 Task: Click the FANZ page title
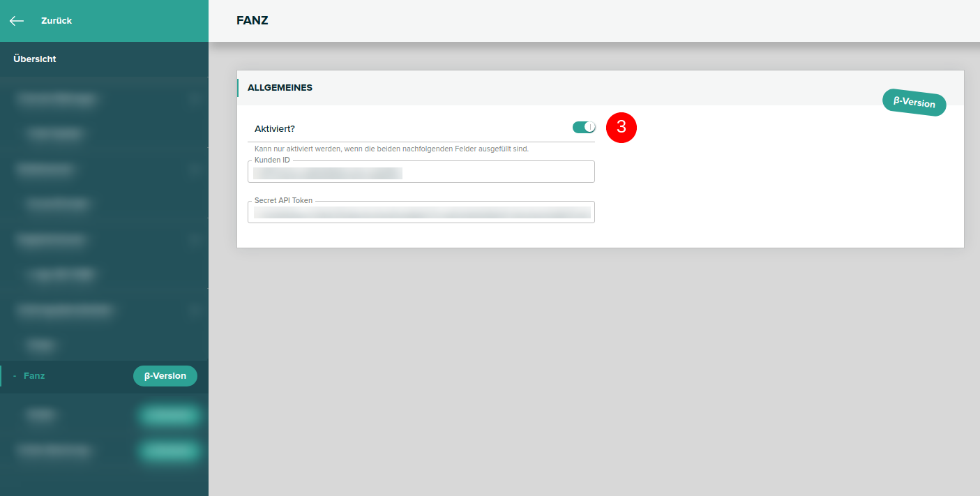(252, 21)
